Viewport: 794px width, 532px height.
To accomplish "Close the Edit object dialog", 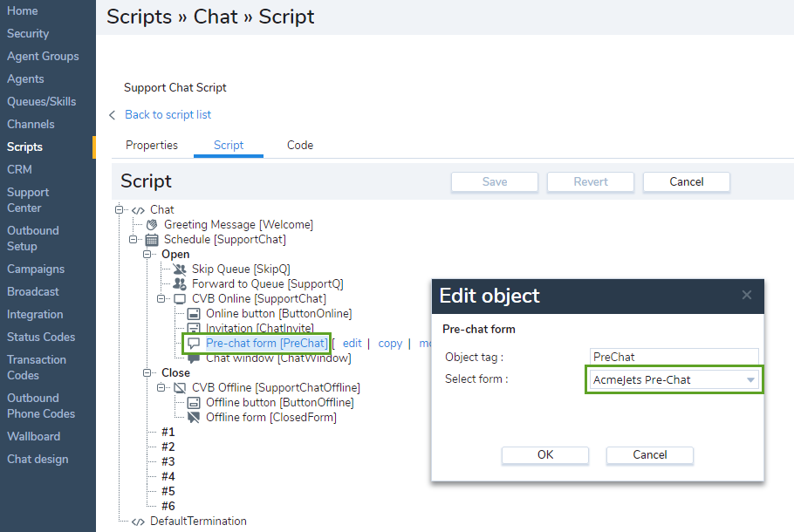I will tap(746, 295).
